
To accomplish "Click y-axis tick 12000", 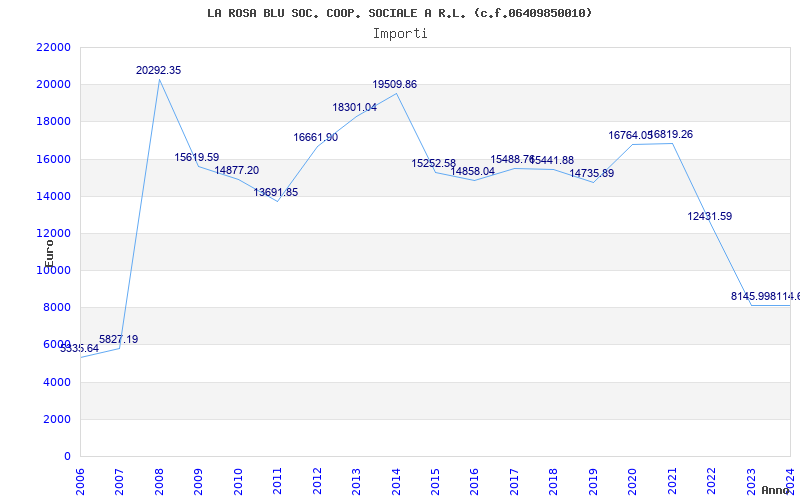I will 53,234.
